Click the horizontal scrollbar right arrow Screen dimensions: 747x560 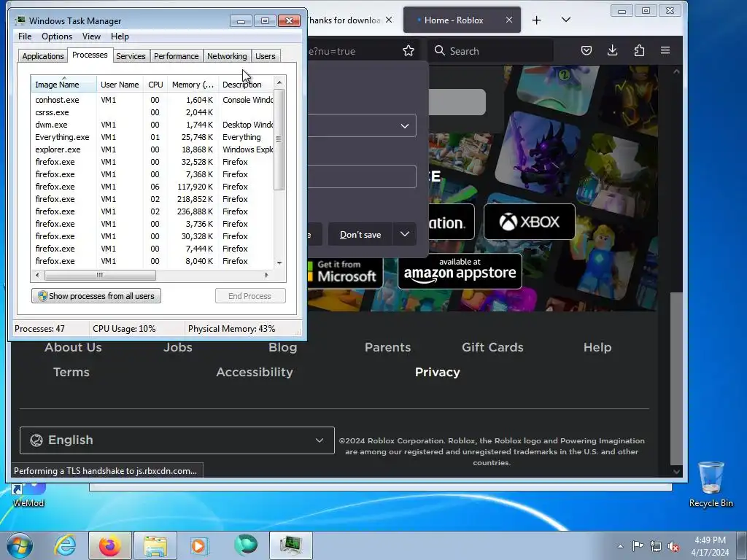(x=266, y=275)
